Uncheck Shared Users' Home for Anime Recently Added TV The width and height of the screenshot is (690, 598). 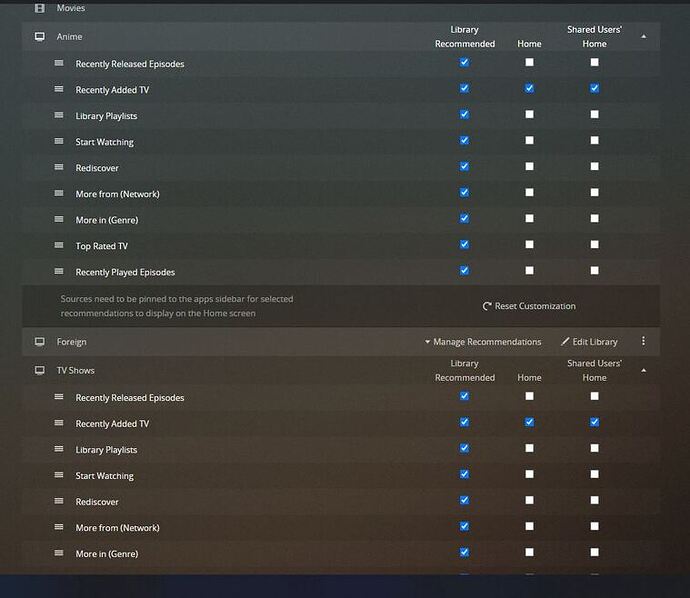[595, 88]
